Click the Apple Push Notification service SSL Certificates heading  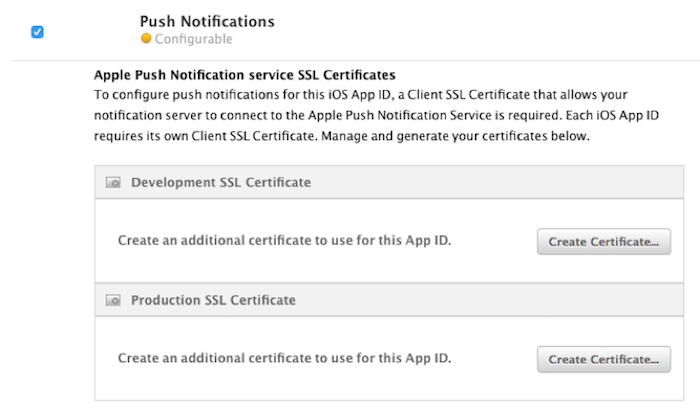pos(245,75)
